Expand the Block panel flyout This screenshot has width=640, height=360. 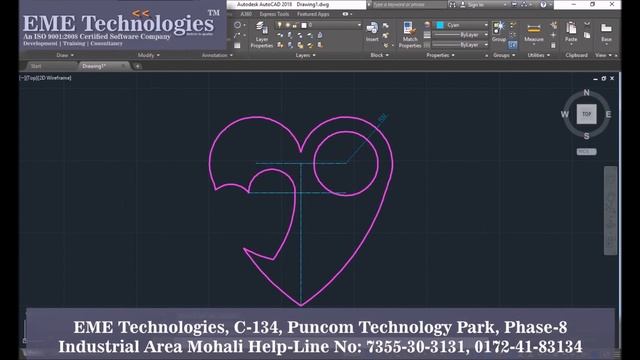click(380, 55)
